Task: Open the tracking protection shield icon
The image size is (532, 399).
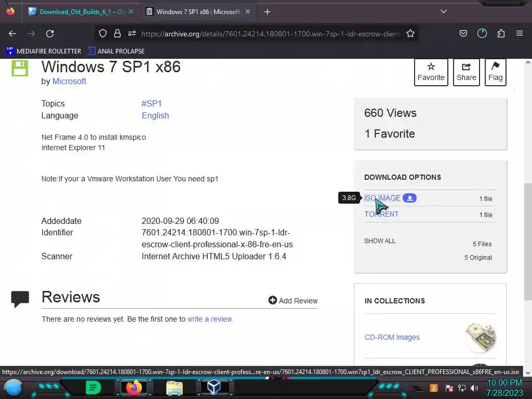Action: (103, 33)
